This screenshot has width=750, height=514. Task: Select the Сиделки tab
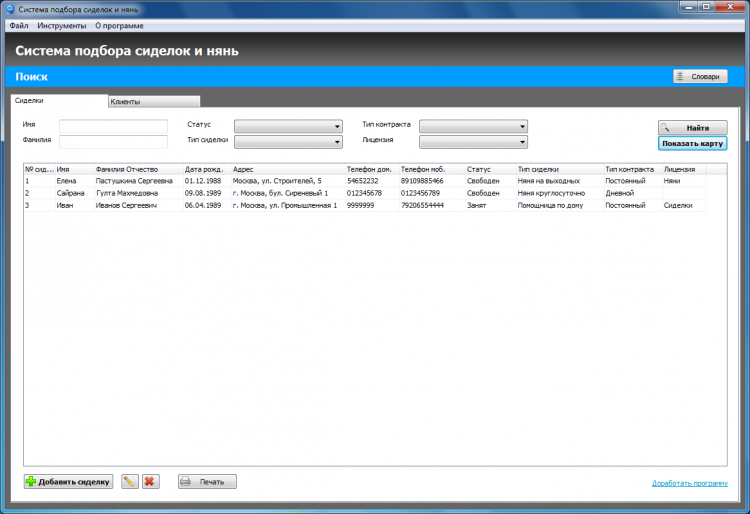[x=59, y=100]
